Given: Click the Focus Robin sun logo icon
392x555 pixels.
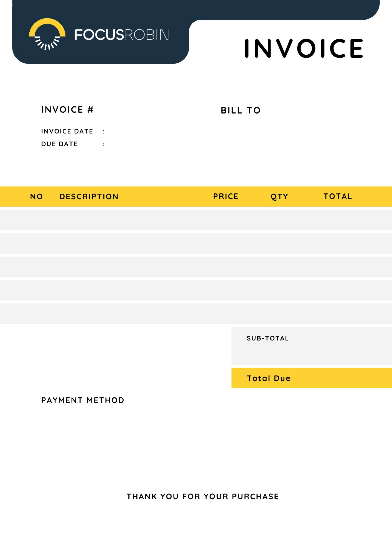Looking at the screenshot, I should click(x=47, y=34).
